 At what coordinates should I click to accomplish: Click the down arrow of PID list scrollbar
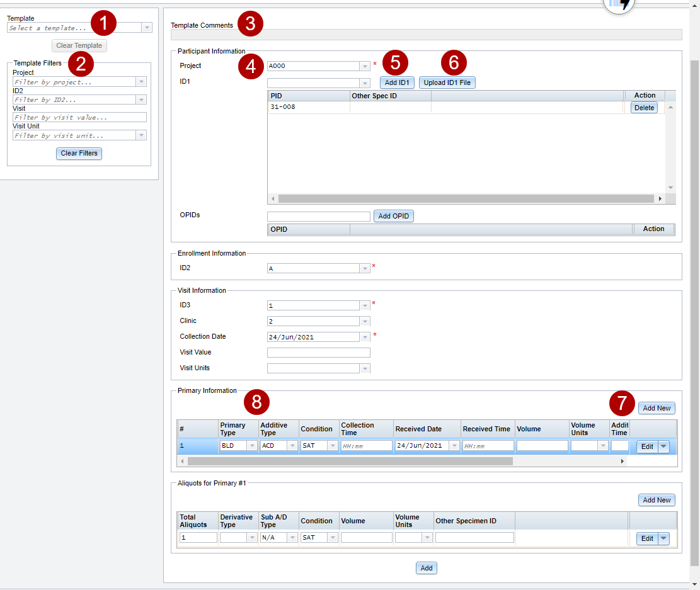(x=670, y=188)
